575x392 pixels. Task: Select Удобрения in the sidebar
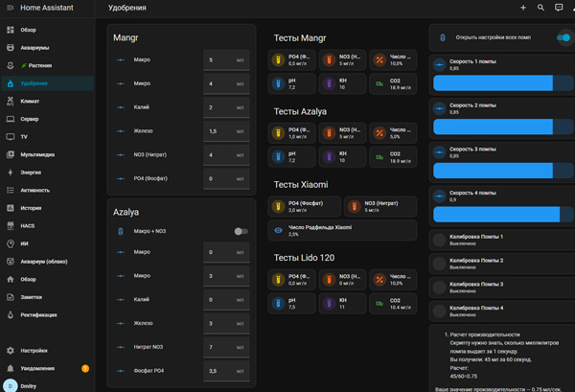click(48, 83)
